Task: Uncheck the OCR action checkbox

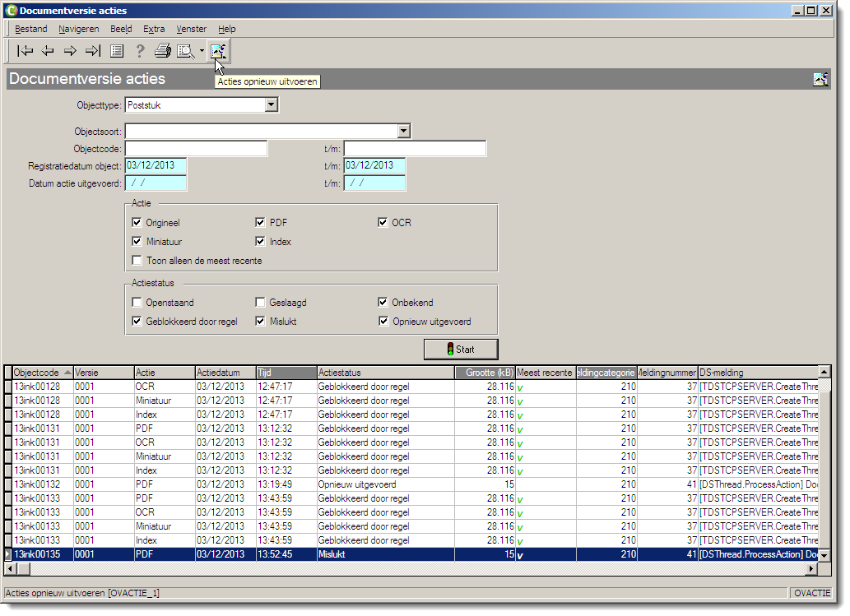Action: [x=383, y=223]
